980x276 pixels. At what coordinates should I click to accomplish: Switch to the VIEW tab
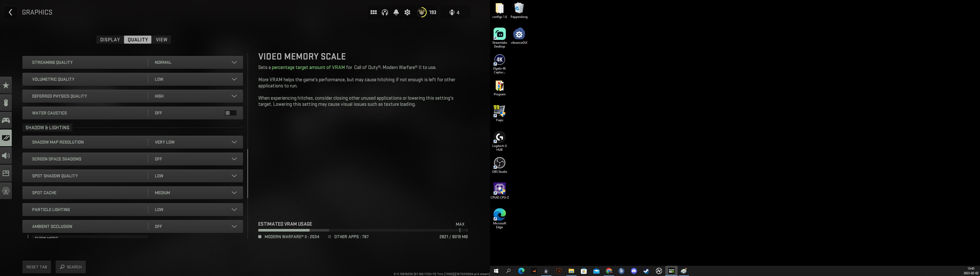(x=162, y=40)
